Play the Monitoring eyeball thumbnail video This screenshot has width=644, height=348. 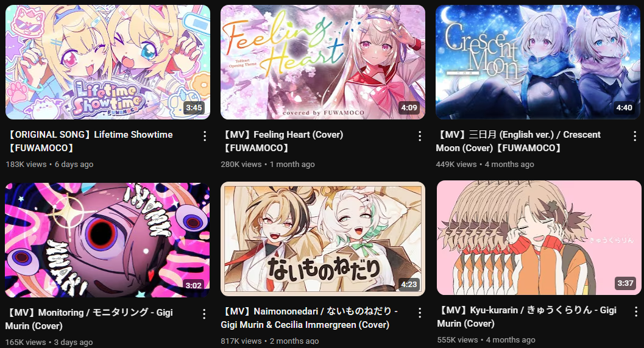[x=107, y=240]
